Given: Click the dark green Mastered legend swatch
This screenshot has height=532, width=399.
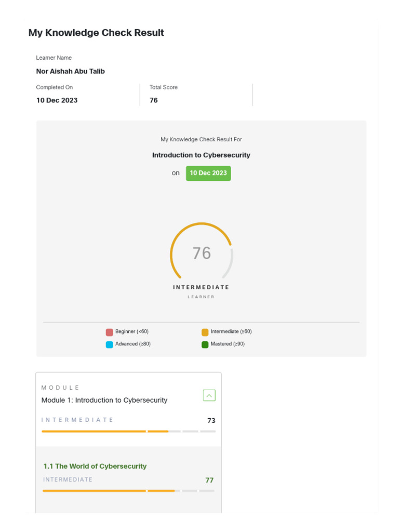Looking at the screenshot, I should coord(205,345).
